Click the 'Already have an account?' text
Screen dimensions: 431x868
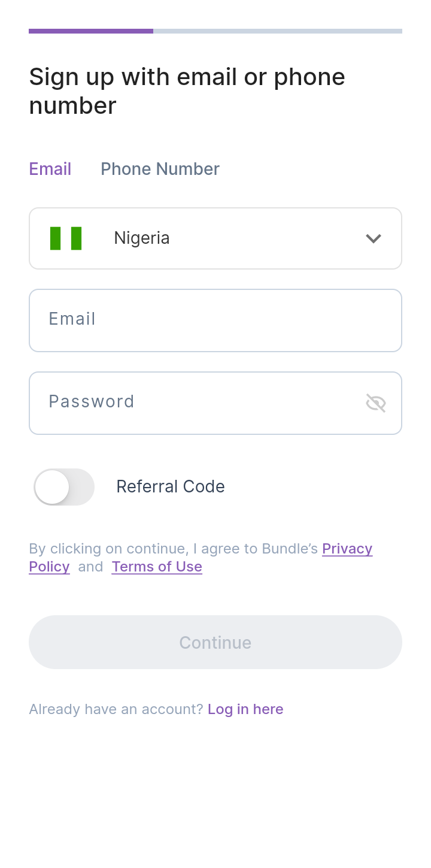(x=116, y=709)
